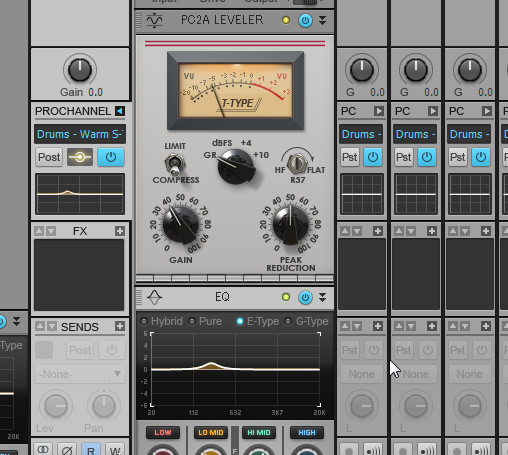
Task: Click the small EQ thumbnail under Post button
Action: point(80,194)
